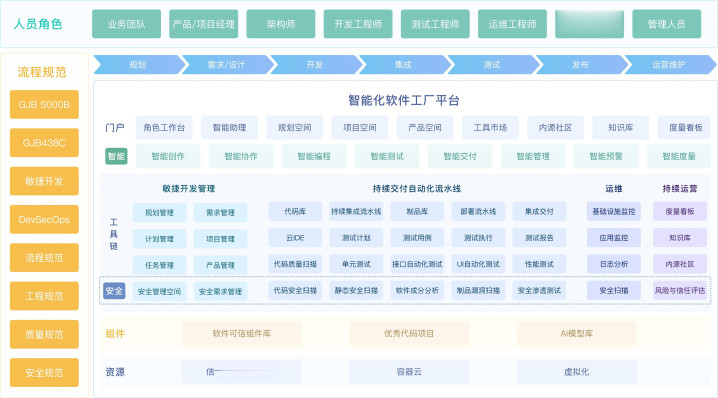Select the 智能创作 box
Screen dimensions: 718x398
coord(168,156)
